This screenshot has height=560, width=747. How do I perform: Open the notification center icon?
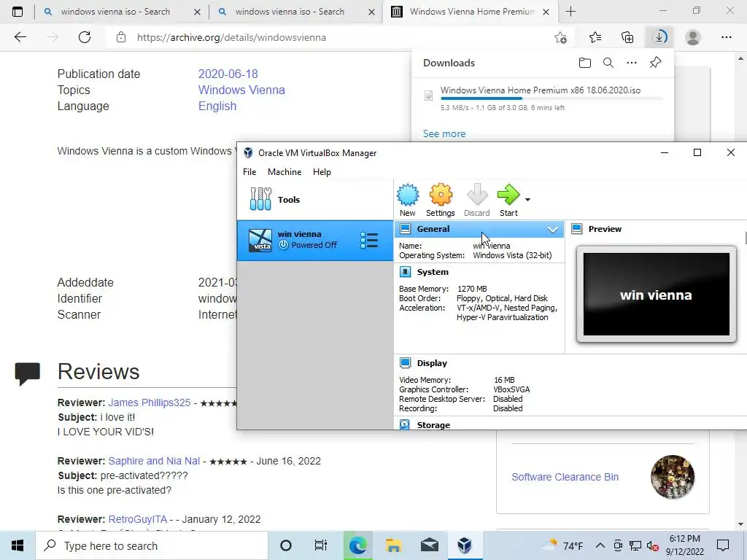(723, 545)
